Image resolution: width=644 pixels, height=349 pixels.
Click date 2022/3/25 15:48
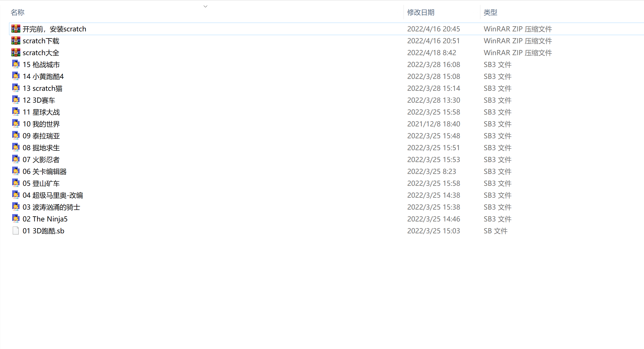(434, 136)
